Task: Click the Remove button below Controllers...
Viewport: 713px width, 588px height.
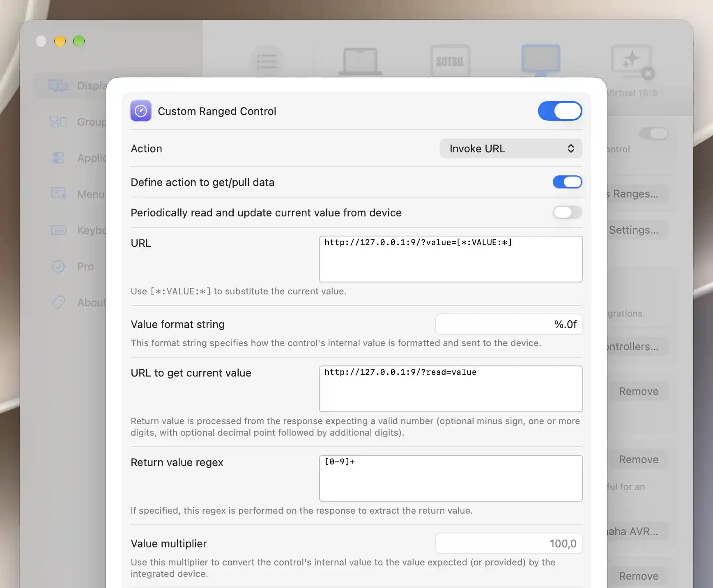Action: click(x=639, y=391)
